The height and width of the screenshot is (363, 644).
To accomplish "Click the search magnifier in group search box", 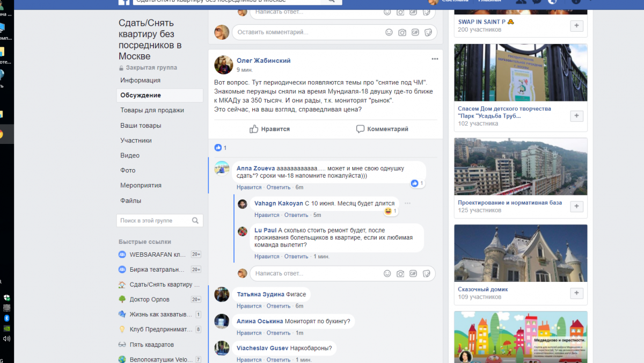I will pos(195,220).
